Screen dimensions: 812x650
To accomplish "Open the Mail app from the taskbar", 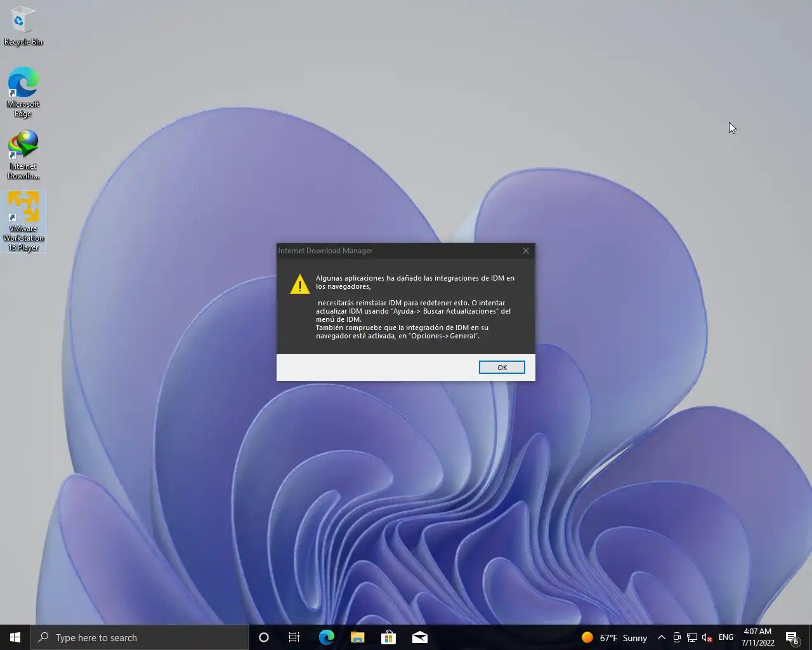I will coord(419,637).
